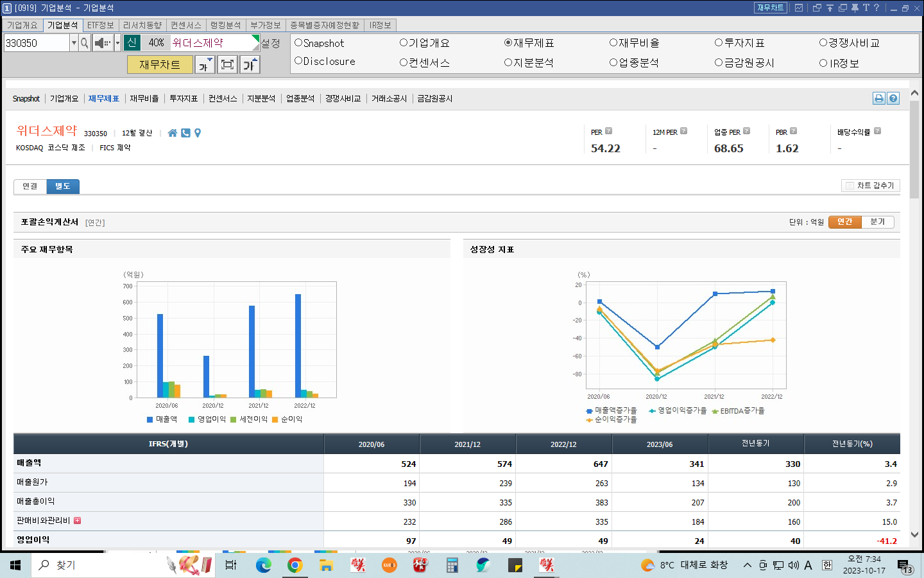This screenshot has height=578, width=924.
Task: Click the 매출액 blue legend swatch
Action: [150, 419]
